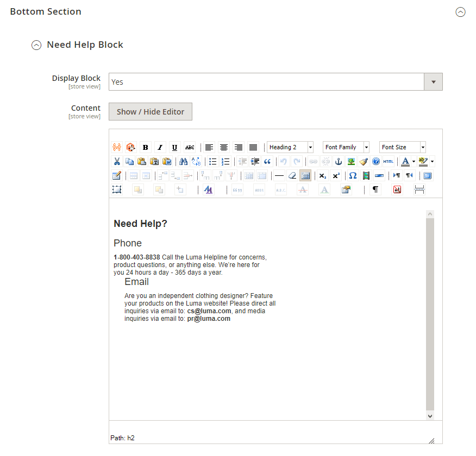Screen dimensions: 476x456
Task: Toggle bold formatting
Action: coord(146,147)
